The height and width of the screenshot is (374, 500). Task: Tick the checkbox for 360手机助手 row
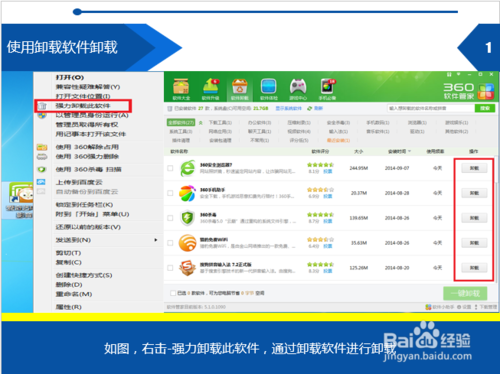tap(170, 193)
